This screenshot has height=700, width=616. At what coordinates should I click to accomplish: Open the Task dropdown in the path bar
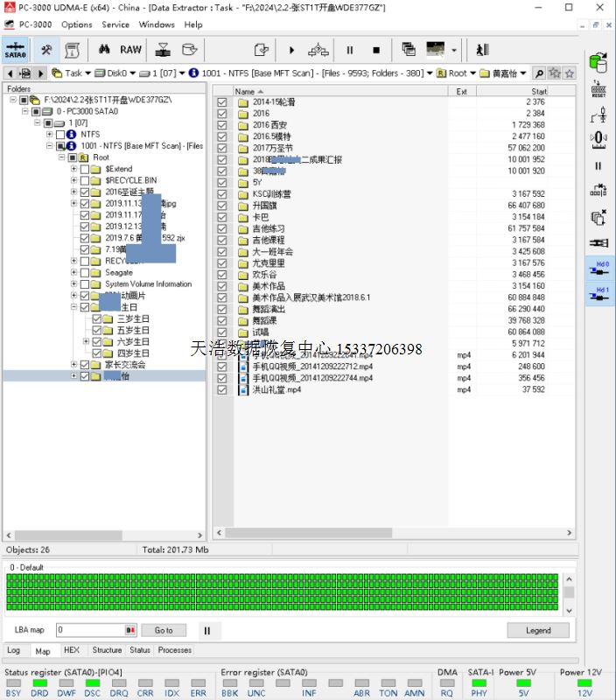click(x=87, y=73)
